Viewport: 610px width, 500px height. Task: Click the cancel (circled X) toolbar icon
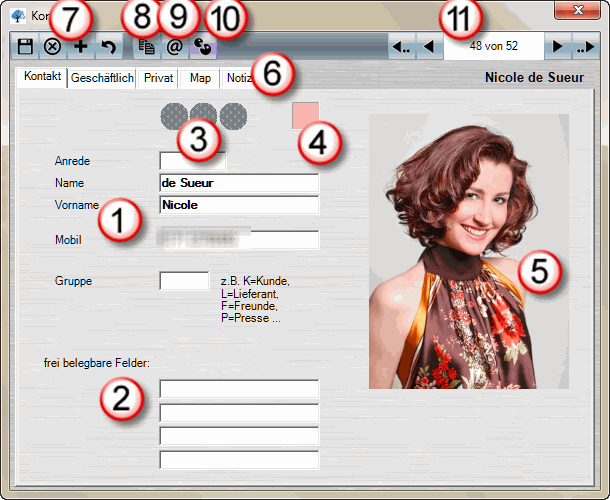pos(52,47)
